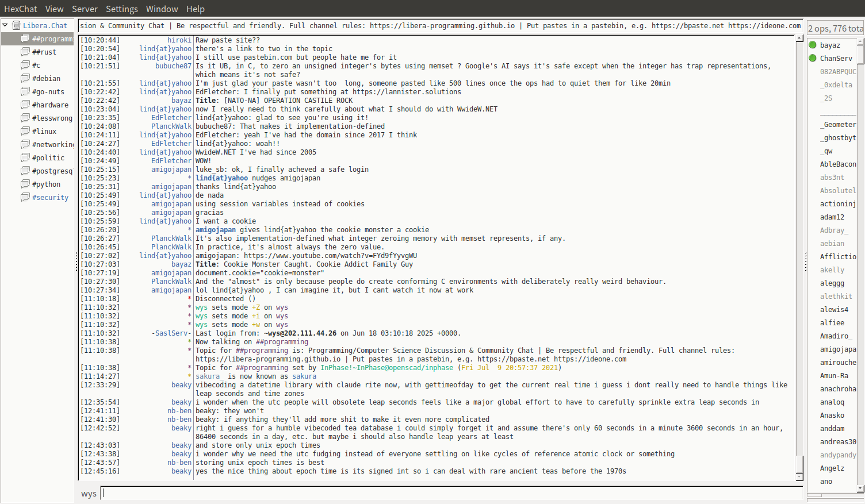The width and height of the screenshot is (865, 504).
Task: Open the HexChat menu
Action: [20, 9]
